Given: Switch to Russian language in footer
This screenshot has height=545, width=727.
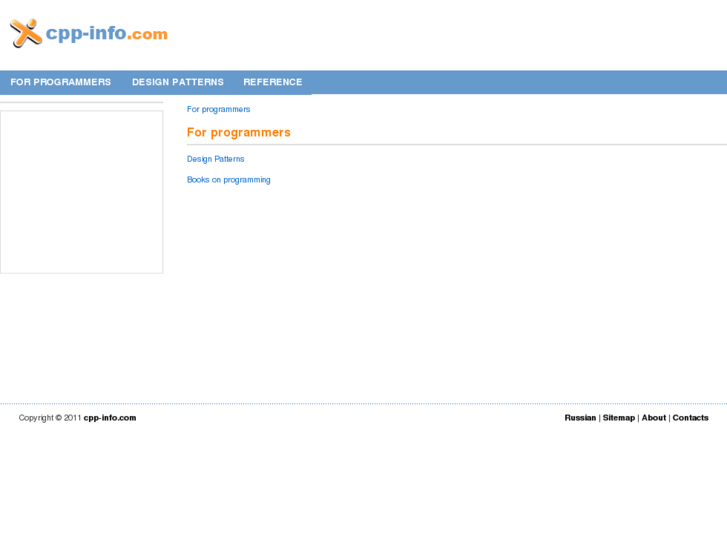Looking at the screenshot, I should 580,417.
